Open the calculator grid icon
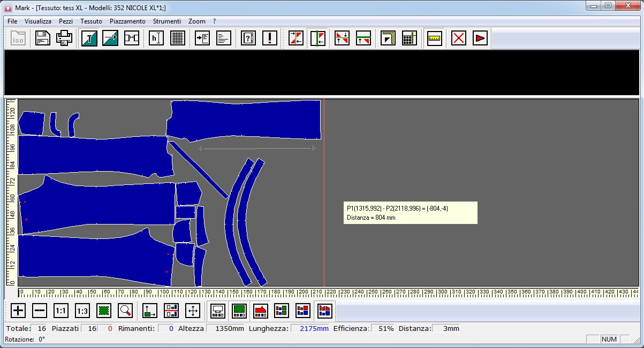The width and height of the screenshot is (644, 348). pyautogui.click(x=410, y=38)
